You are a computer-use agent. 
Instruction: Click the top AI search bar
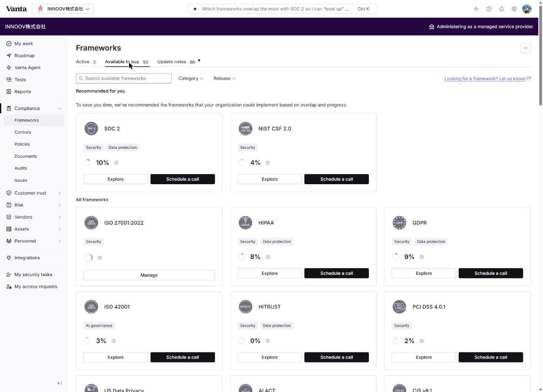pos(282,9)
